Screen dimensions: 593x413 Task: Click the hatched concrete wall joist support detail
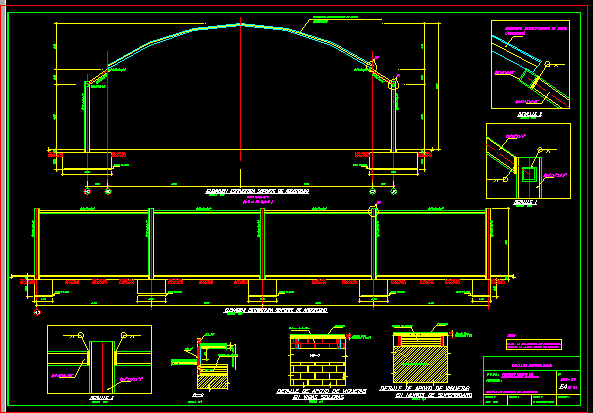point(421,357)
